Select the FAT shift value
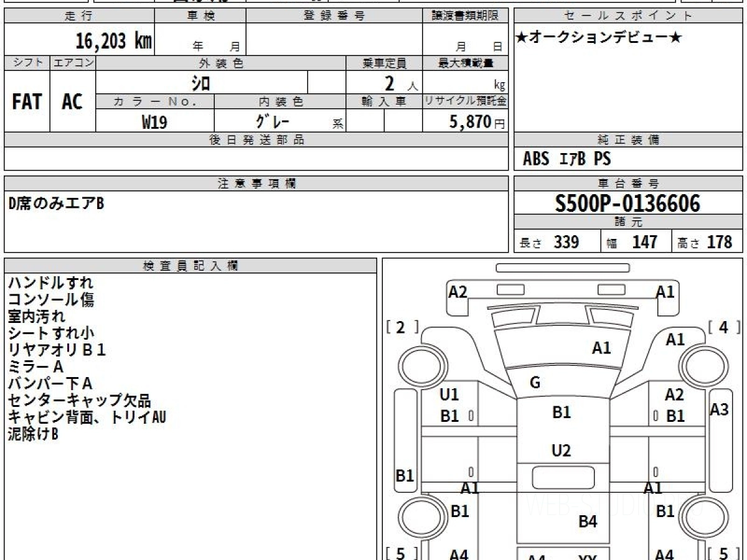This screenshot has height=560, width=747. point(27,102)
